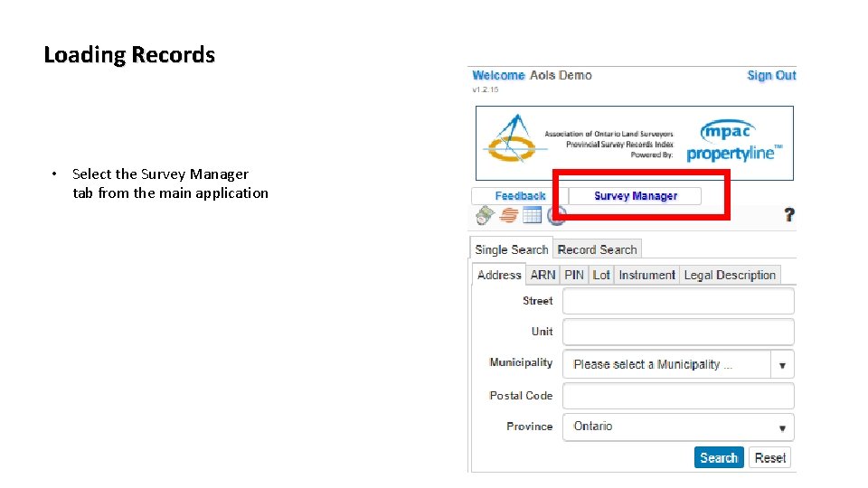Select the Survey Manager tab
Image resolution: width=868 pixels, height=488 pixels.
coord(635,196)
